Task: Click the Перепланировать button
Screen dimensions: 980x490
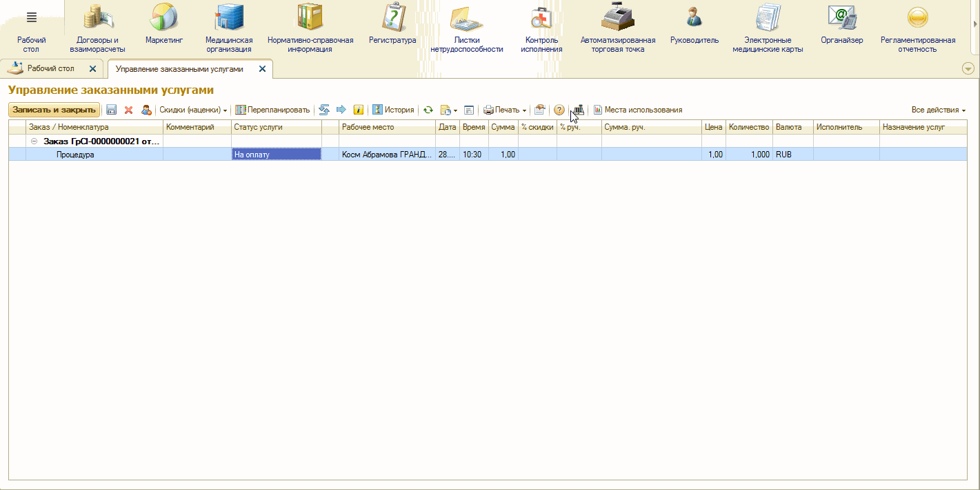Action: tap(273, 110)
